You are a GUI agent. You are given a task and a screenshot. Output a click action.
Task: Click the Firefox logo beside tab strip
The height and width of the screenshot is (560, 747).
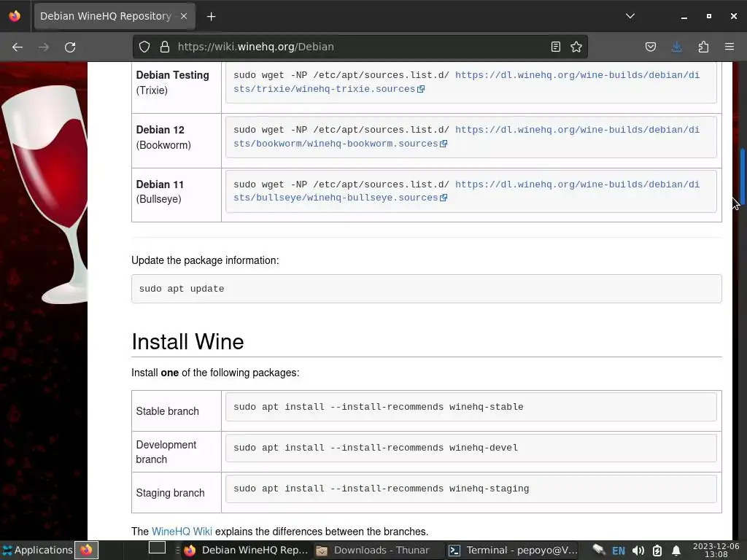(15, 16)
